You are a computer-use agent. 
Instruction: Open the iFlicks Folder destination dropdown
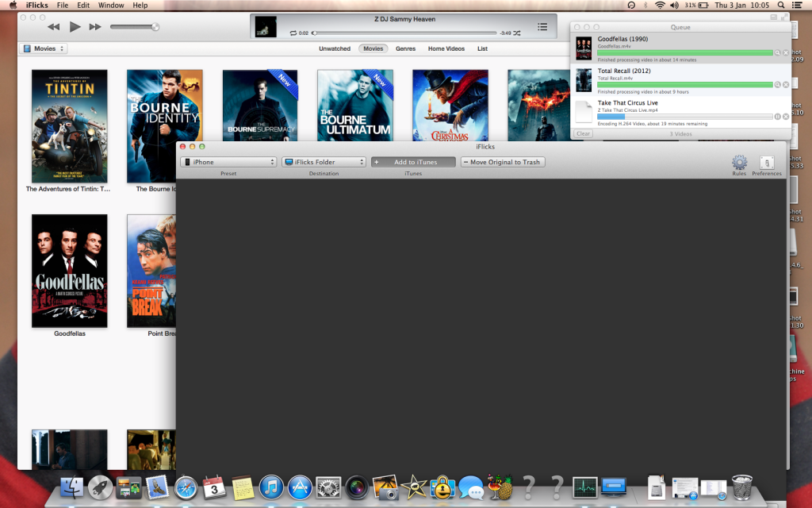coord(324,162)
